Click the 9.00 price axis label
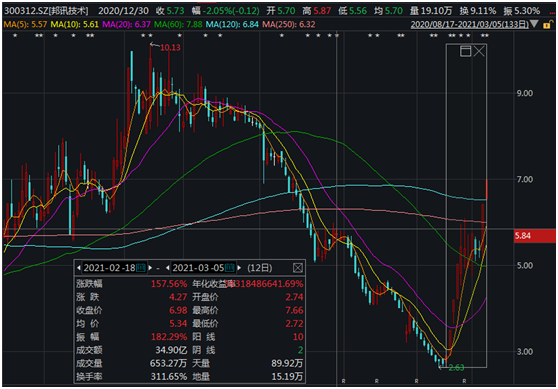 525,93
